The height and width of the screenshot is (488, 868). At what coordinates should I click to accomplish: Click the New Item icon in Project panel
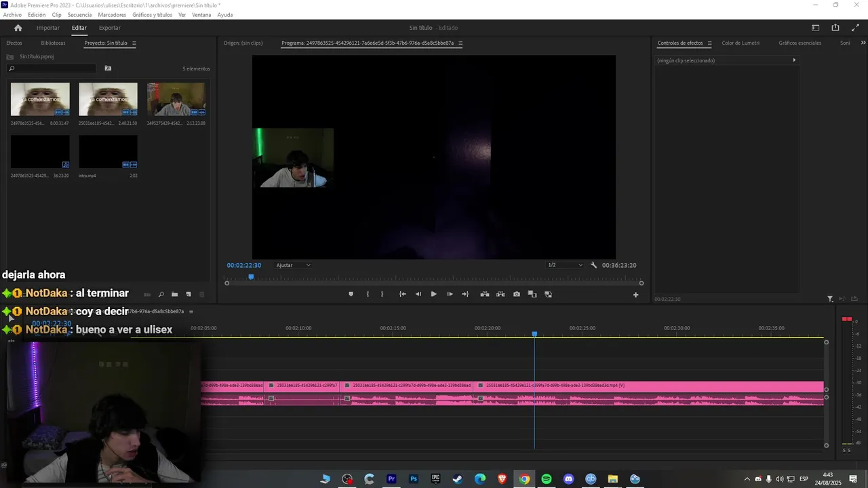pos(189,294)
